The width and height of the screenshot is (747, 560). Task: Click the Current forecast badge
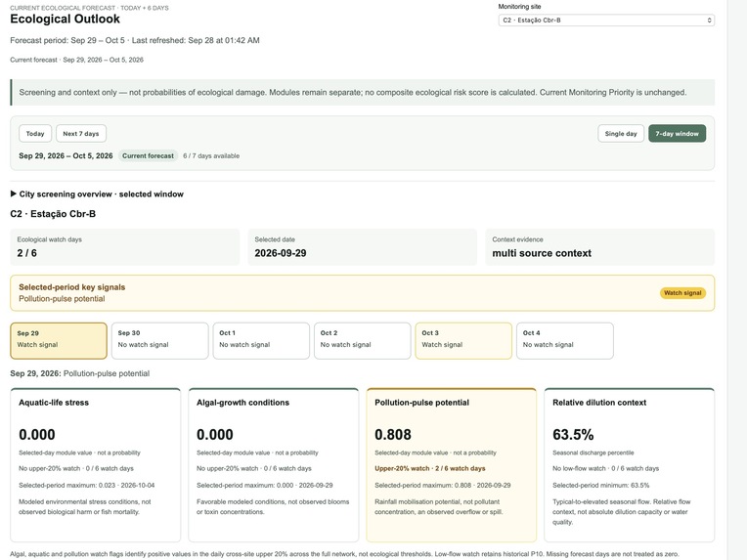pos(149,155)
